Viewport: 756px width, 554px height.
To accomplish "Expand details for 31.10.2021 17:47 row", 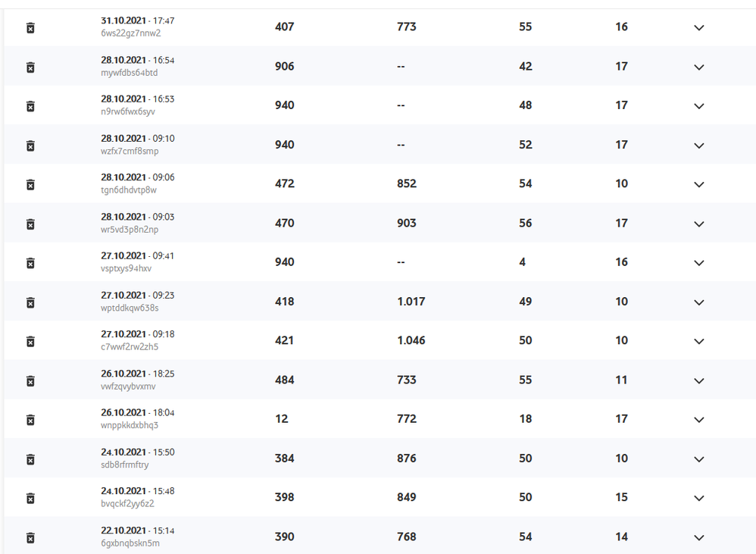I will (698, 28).
